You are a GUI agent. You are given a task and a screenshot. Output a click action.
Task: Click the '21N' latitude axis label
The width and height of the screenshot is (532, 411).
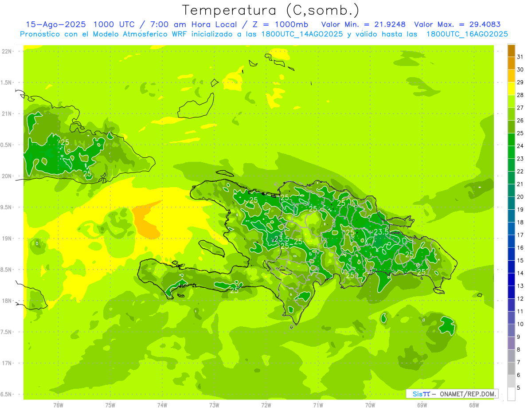pos(7,114)
